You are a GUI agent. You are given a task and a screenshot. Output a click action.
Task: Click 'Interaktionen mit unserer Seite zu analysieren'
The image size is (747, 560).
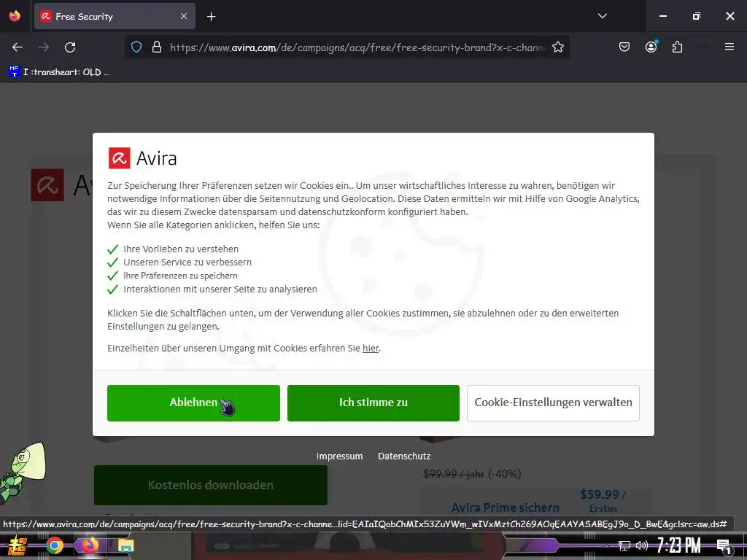pyautogui.click(x=220, y=289)
